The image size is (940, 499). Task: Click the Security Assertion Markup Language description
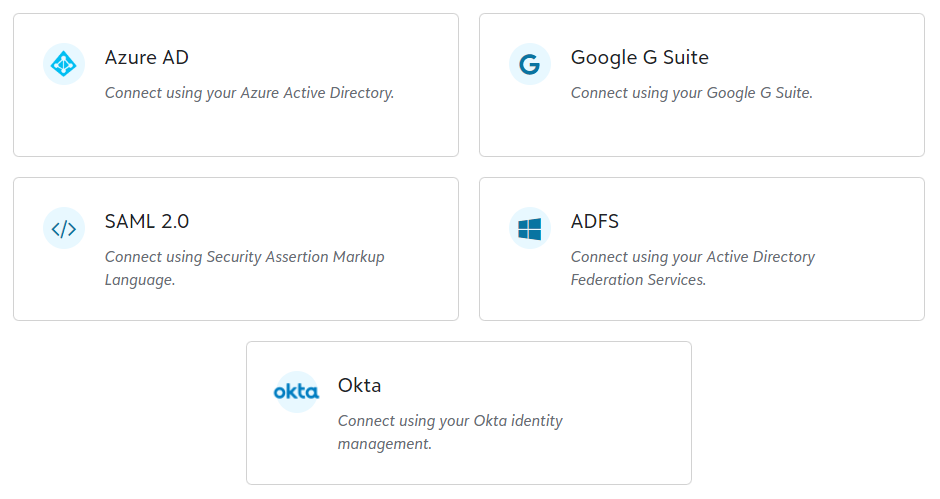click(244, 268)
